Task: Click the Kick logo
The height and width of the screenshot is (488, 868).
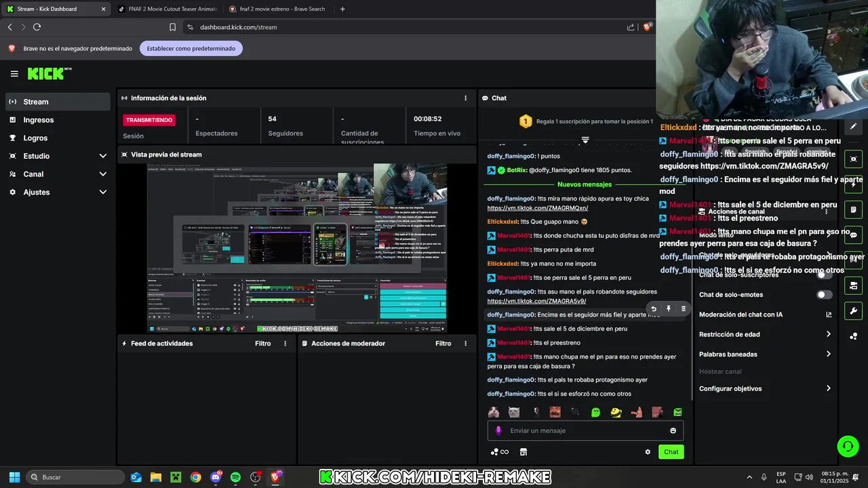Action: [x=50, y=73]
